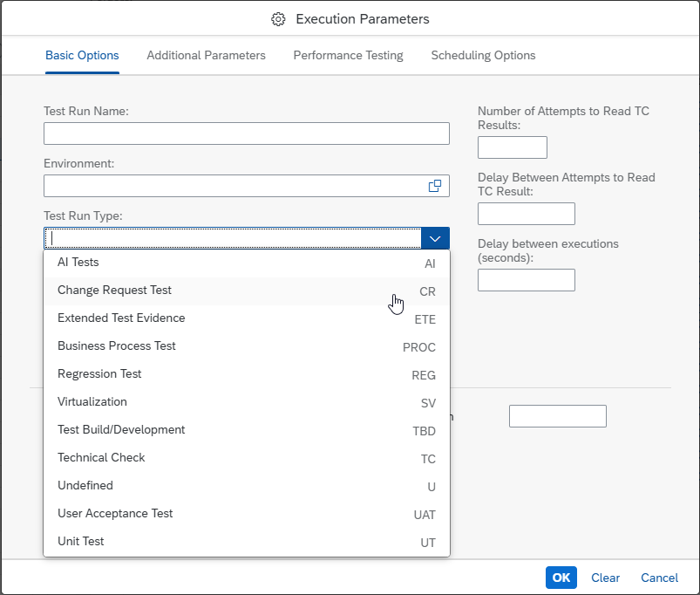Cancel the Execution Parameters dialog
Image resolution: width=700 pixels, height=595 pixels.
[x=659, y=578]
